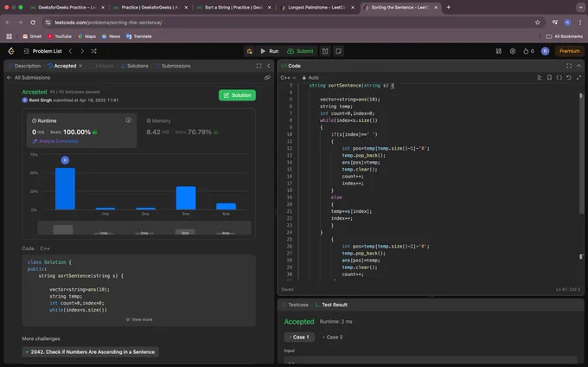Screen dimensions: 588x367
Task: Collapse the Code panel chevron
Action: [578, 66]
